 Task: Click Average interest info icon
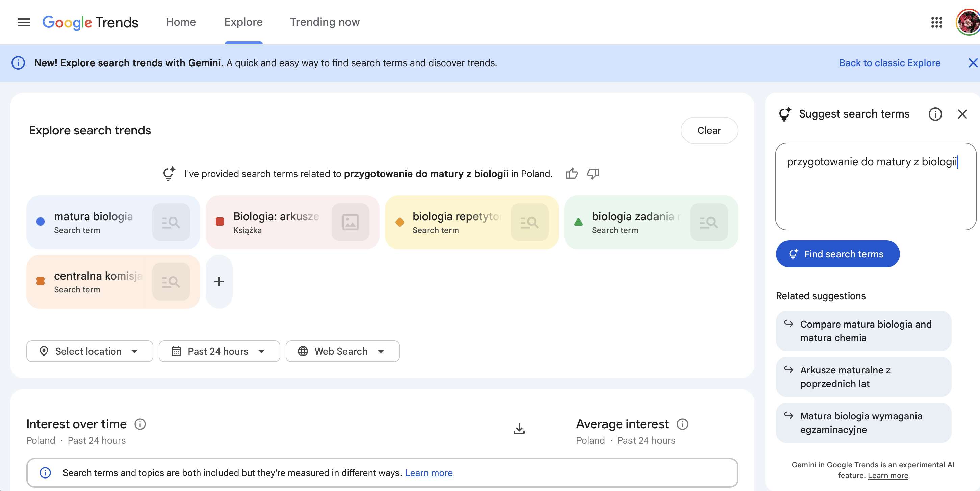coord(682,424)
